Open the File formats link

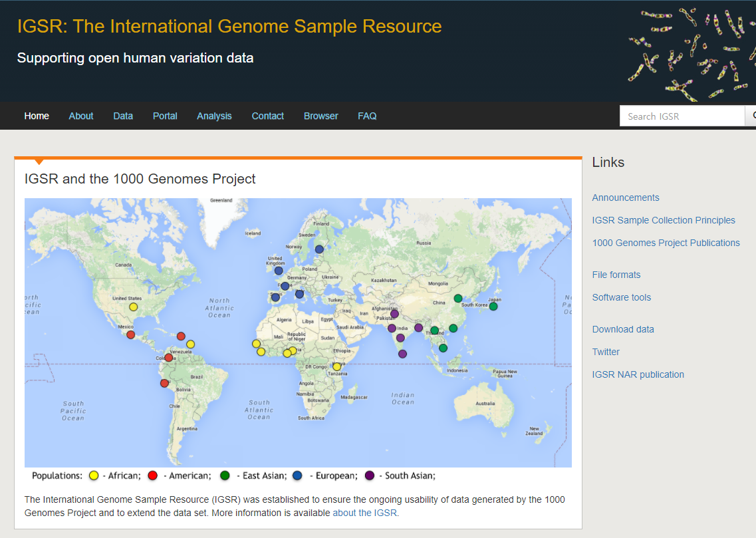point(616,275)
